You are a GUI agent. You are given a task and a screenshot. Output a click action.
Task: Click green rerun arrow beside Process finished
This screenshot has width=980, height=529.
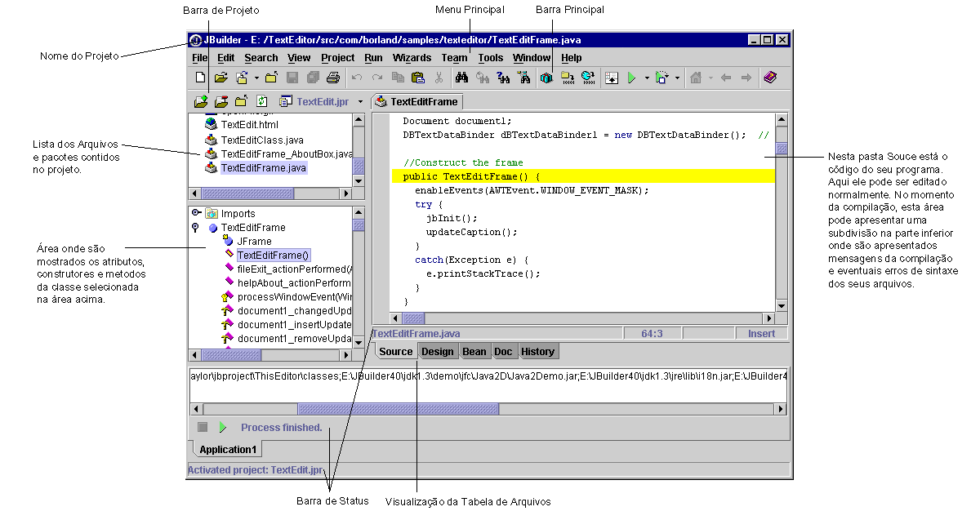point(222,427)
